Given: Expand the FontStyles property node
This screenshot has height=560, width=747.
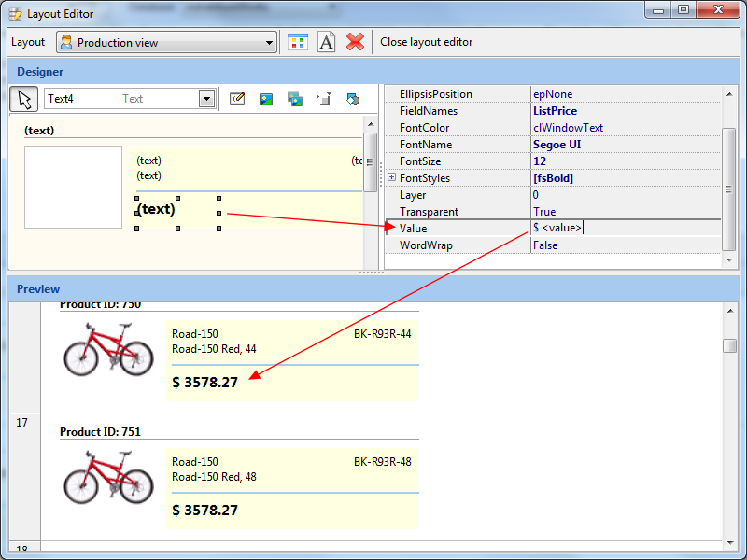Looking at the screenshot, I should click(392, 178).
